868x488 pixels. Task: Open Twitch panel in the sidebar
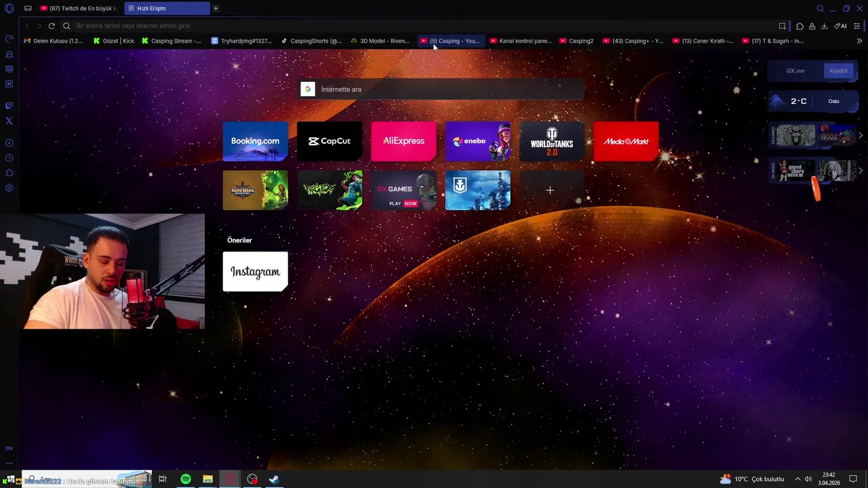pyautogui.click(x=9, y=106)
